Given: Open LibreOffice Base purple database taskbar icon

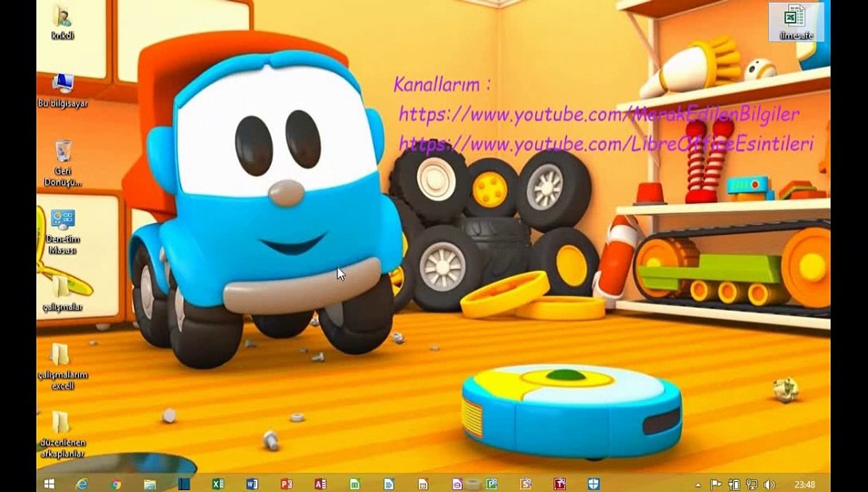Looking at the screenshot, I should click(x=456, y=484).
